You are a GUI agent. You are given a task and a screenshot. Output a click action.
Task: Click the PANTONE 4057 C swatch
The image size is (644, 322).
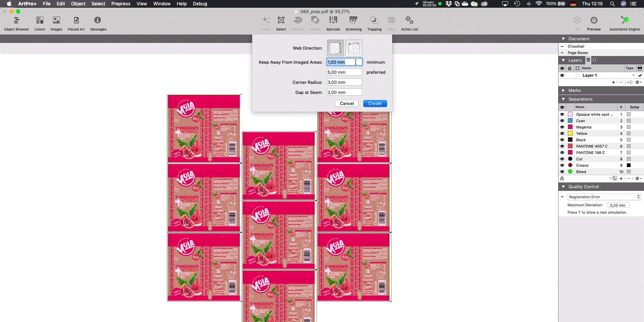point(570,146)
